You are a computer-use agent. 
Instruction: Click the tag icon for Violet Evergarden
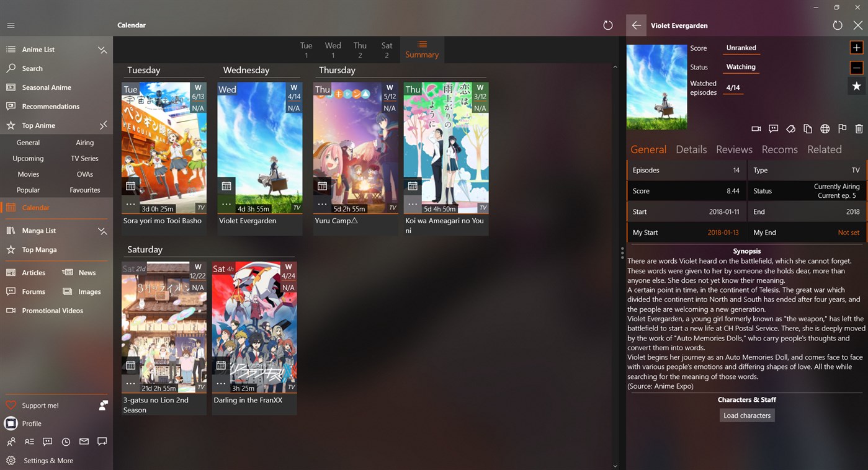[x=790, y=128]
